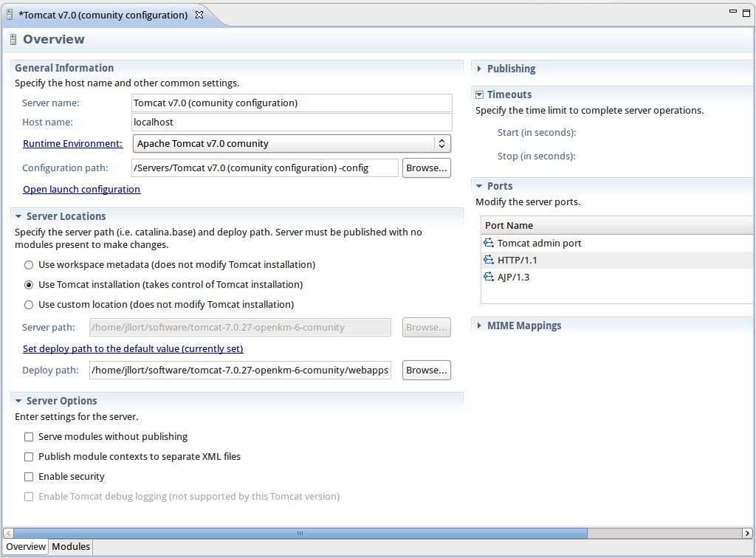Click the scroll right arrow
The width and height of the screenshot is (756, 558).
point(747,533)
